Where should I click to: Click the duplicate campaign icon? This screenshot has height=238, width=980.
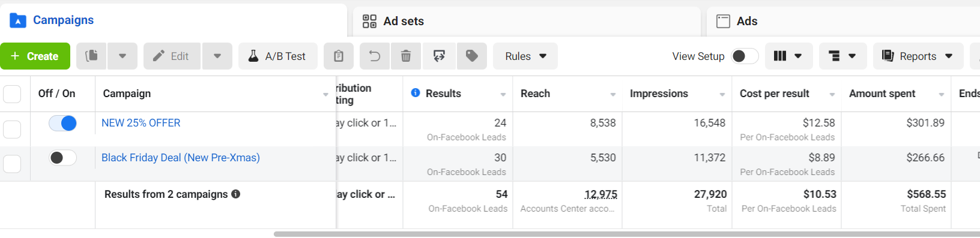[91, 56]
